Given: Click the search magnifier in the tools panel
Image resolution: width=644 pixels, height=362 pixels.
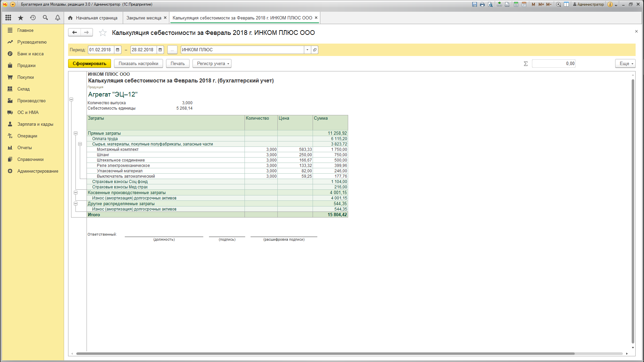Looking at the screenshot, I should pyautogui.click(x=45, y=18).
